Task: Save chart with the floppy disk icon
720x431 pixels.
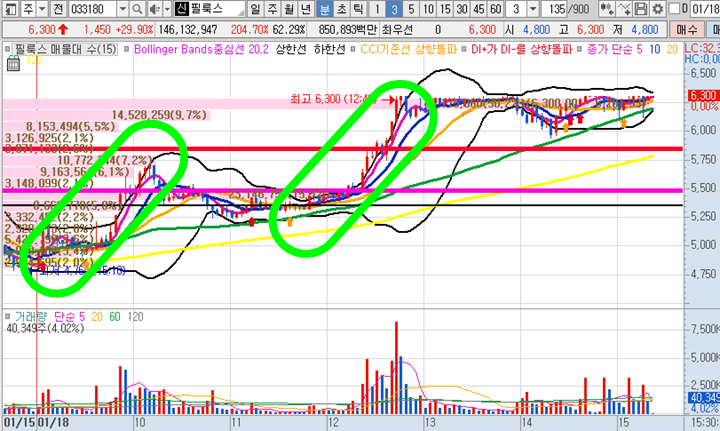Action: 641,9
